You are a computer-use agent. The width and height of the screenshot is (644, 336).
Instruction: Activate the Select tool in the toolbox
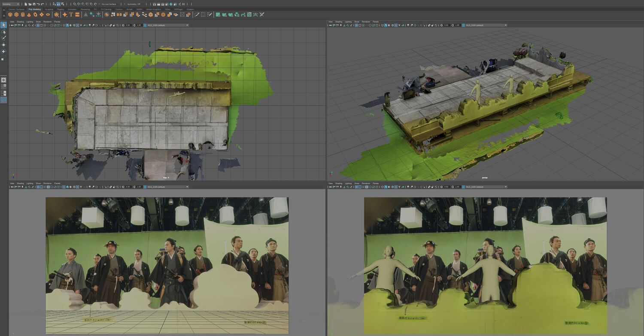pos(3,25)
